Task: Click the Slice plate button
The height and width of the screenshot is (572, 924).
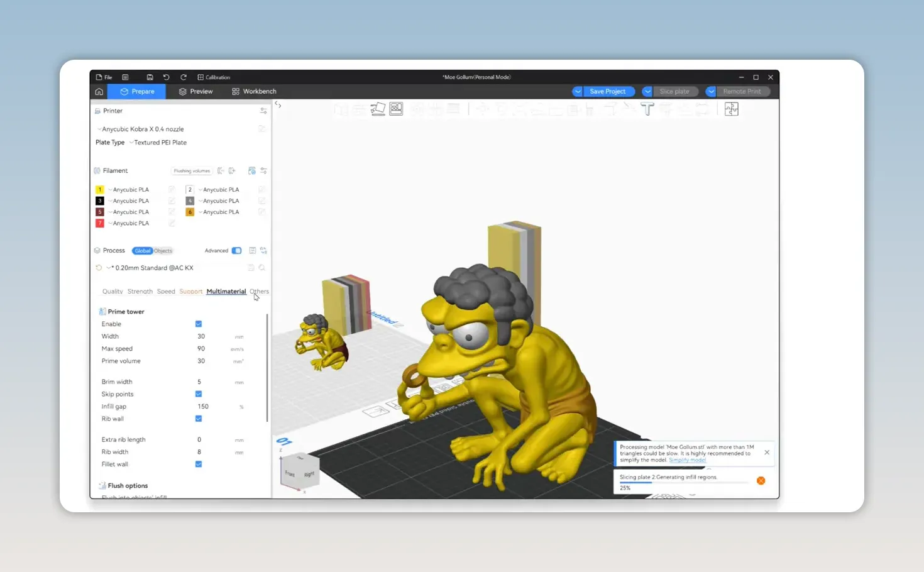Action: 675,92
